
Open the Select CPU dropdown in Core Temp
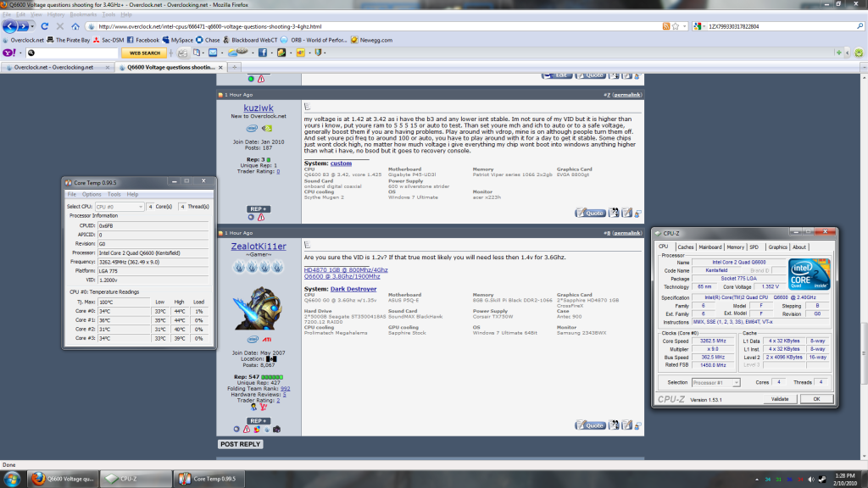(x=118, y=206)
